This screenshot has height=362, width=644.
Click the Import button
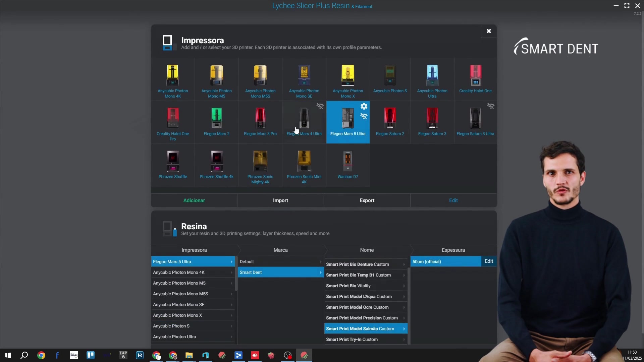click(x=281, y=200)
